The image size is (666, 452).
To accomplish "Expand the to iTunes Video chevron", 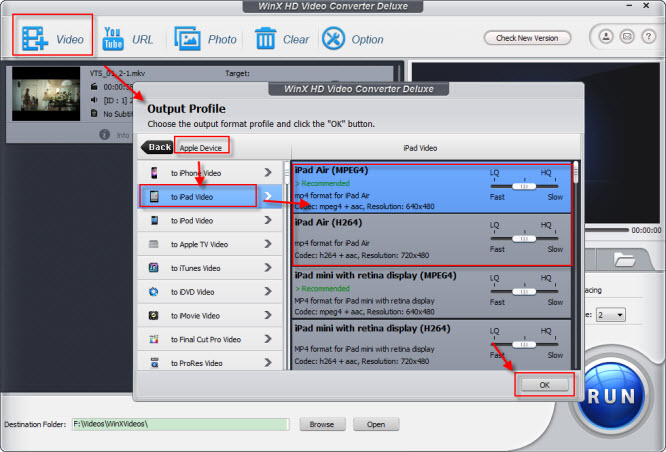I will [x=268, y=268].
